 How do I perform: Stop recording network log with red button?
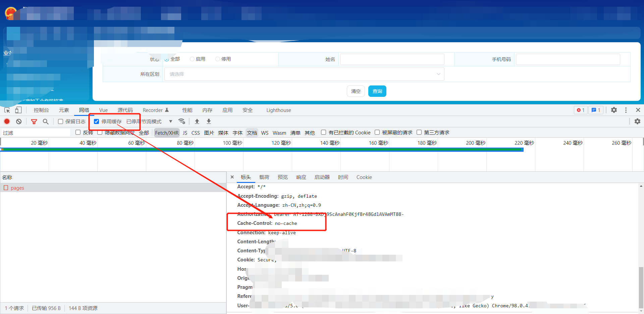point(7,122)
